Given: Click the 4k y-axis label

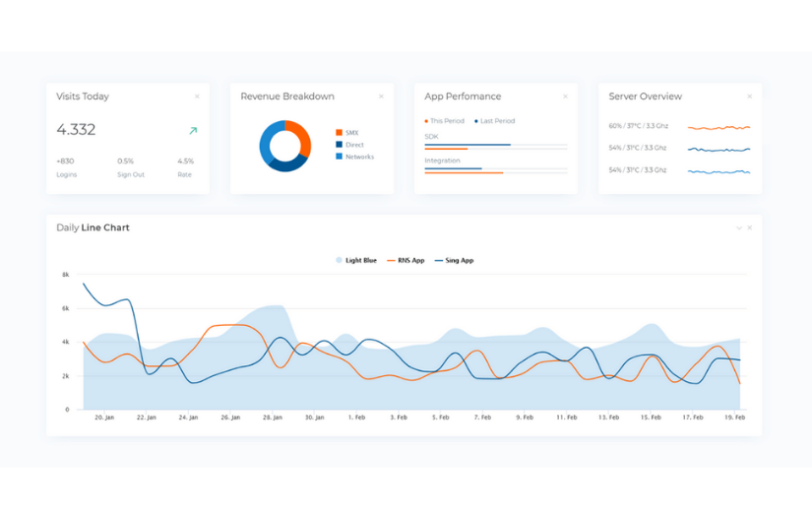Looking at the screenshot, I should (65, 342).
